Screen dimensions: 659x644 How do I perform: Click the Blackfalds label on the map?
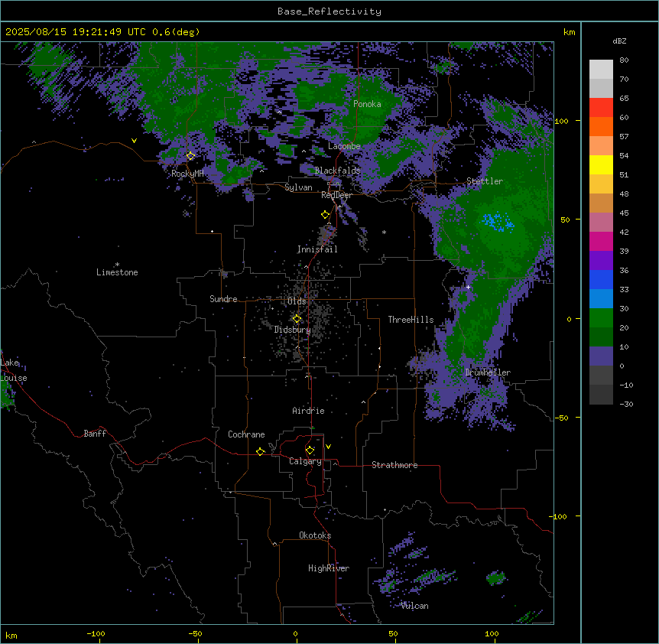pyautogui.click(x=337, y=171)
